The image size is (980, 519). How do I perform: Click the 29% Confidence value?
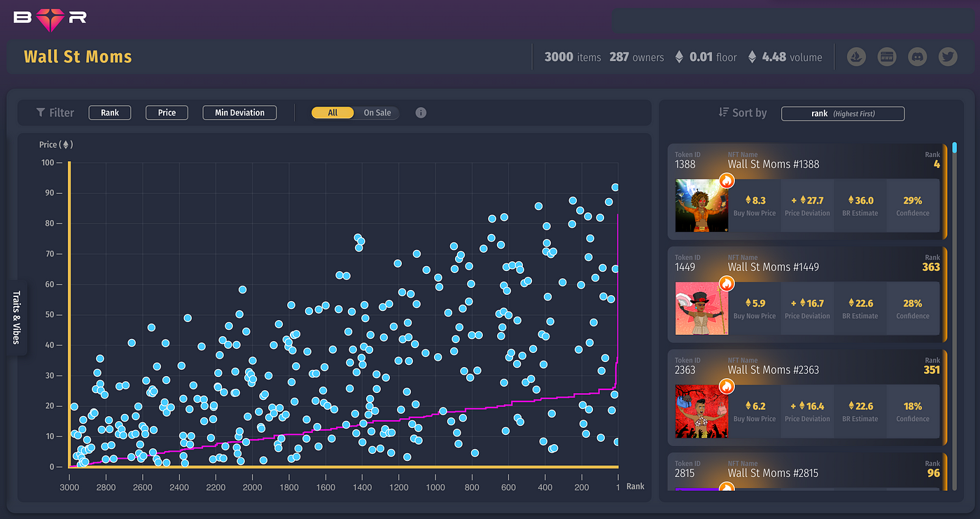(913, 201)
